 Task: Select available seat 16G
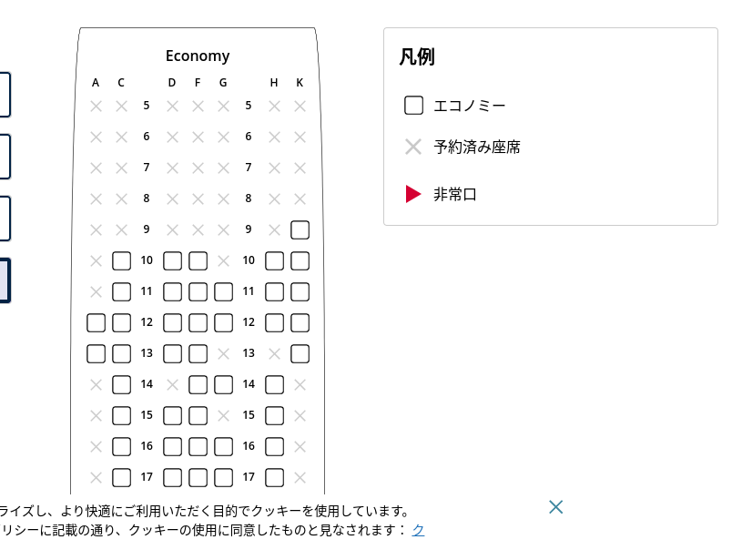[x=223, y=446]
